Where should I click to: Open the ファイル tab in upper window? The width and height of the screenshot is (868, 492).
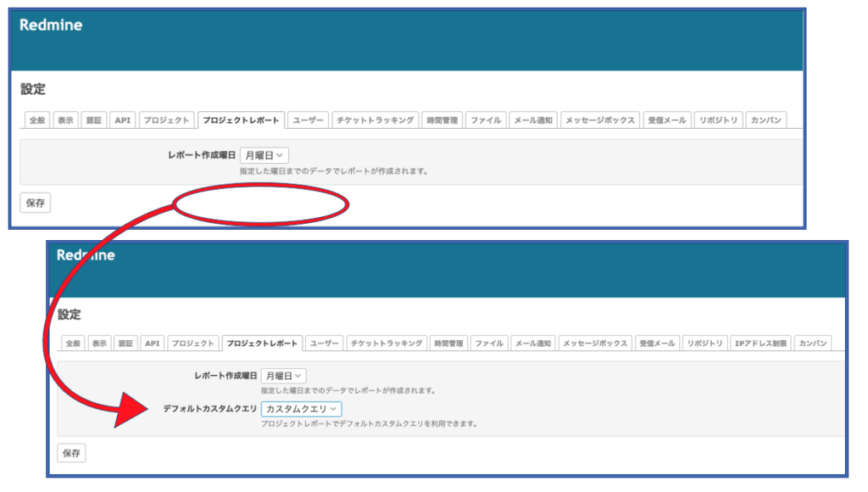pos(486,120)
